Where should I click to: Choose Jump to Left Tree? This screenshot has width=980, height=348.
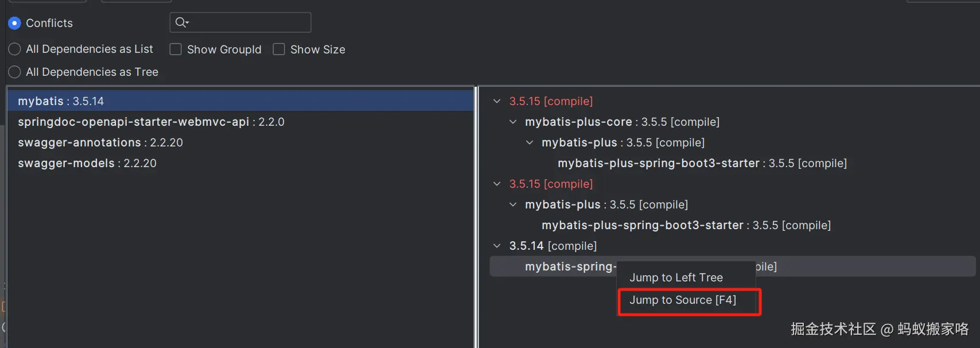pos(676,277)
